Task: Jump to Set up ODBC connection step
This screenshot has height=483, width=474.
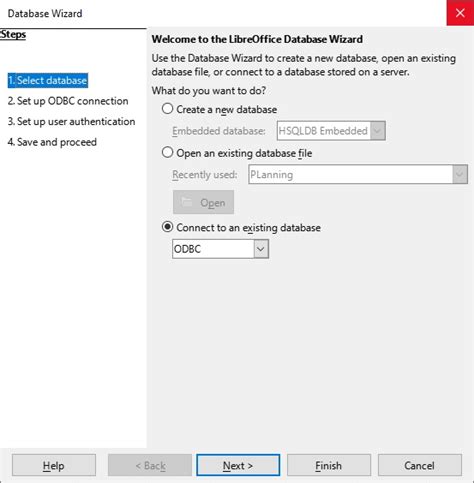Action: click(x=68, y=101)
